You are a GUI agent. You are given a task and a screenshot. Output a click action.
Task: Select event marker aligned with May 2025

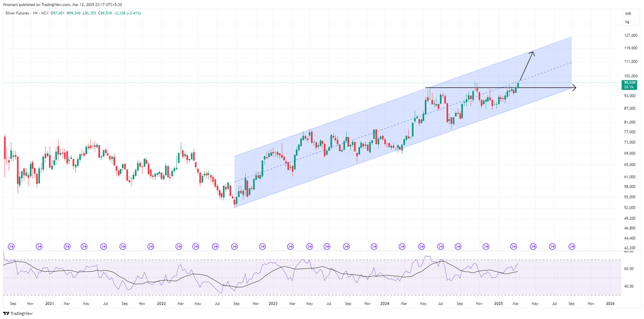point(533,246)
